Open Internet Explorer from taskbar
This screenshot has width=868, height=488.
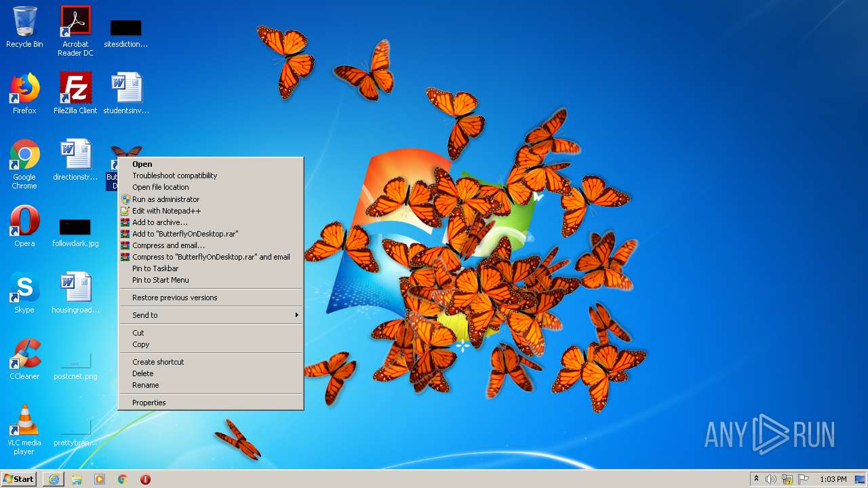[x=54, y=479]
